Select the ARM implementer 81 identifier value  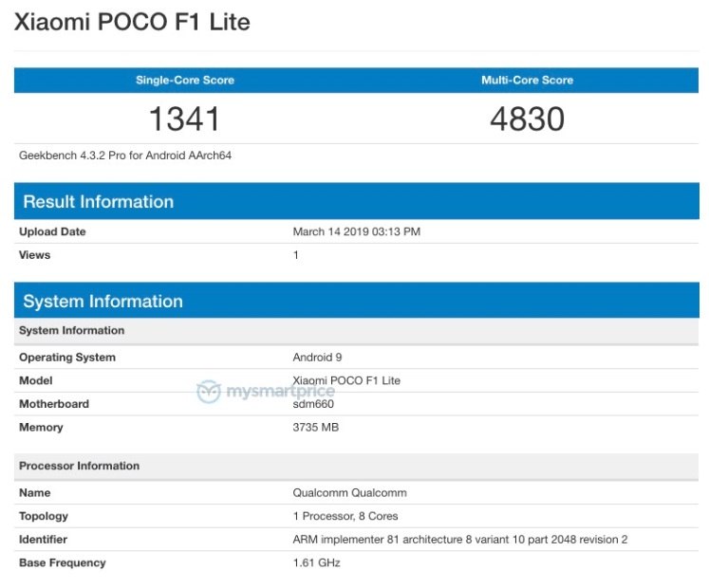tap(460, 540)
